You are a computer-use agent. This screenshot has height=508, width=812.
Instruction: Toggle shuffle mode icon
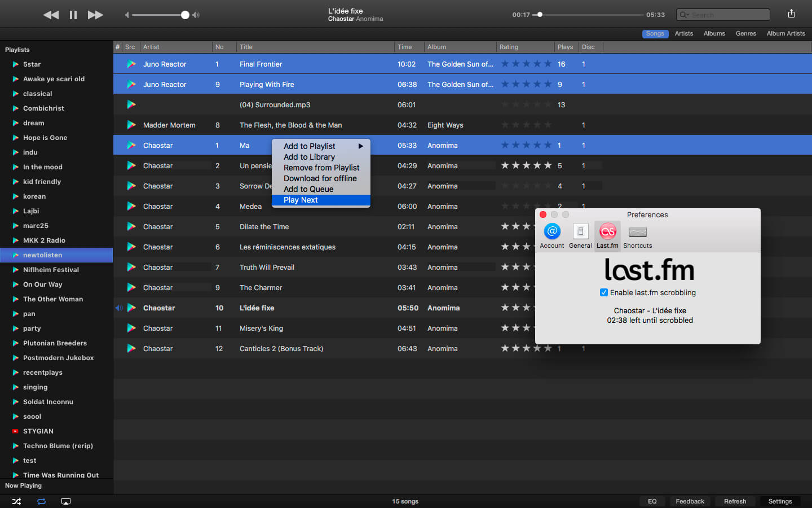16,501
